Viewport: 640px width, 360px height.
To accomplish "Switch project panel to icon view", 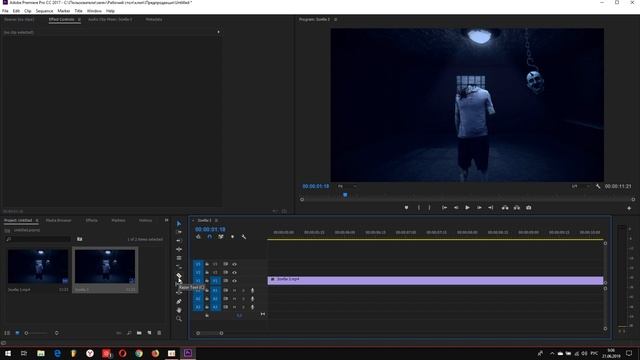I will click(17, 333).
